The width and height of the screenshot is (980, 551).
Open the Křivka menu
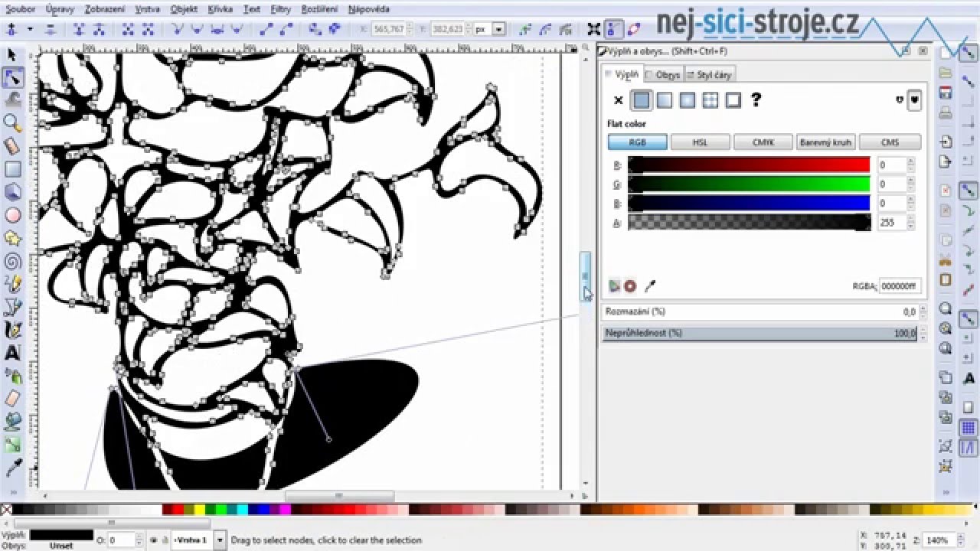(220, 9)
